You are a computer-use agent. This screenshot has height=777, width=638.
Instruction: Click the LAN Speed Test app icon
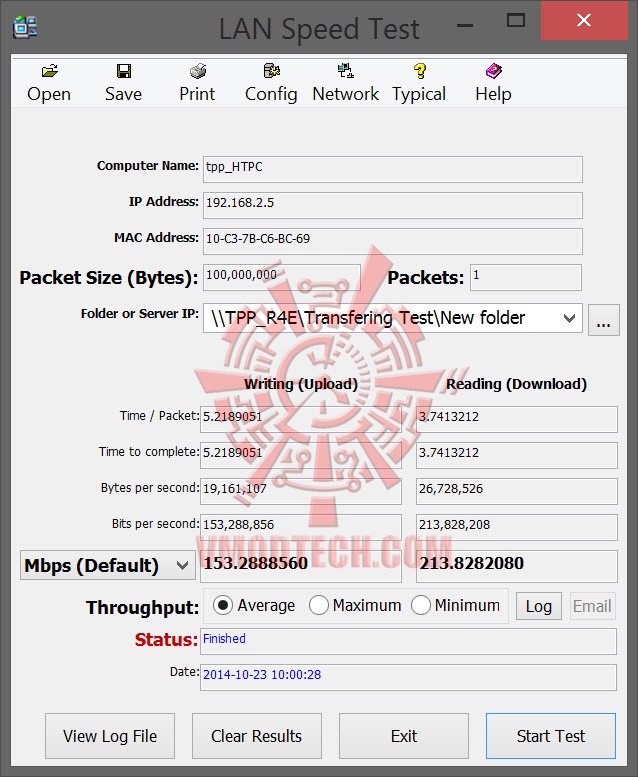[x=25, y=27]
